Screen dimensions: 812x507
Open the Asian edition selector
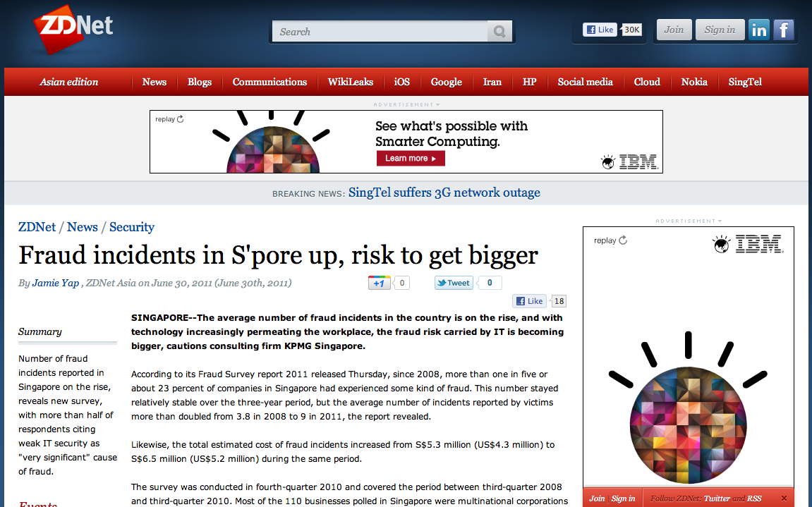(x=69, y=82)
